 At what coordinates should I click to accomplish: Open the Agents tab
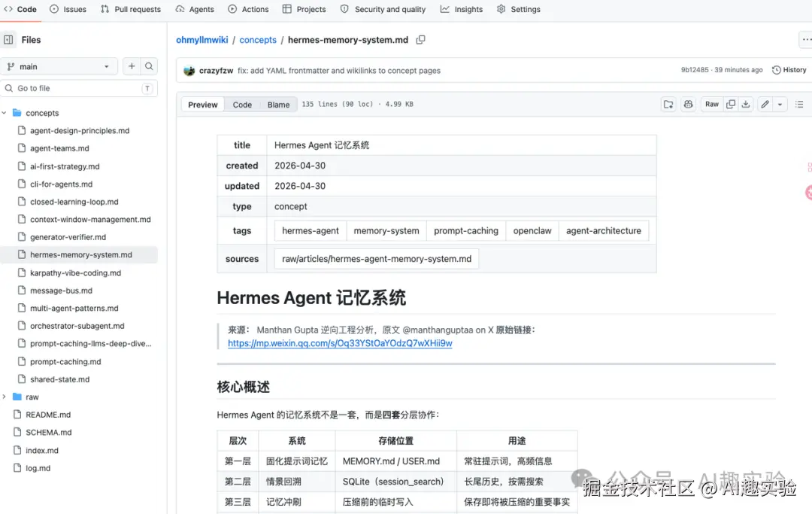pyautogui.click(x=195, y=9)
